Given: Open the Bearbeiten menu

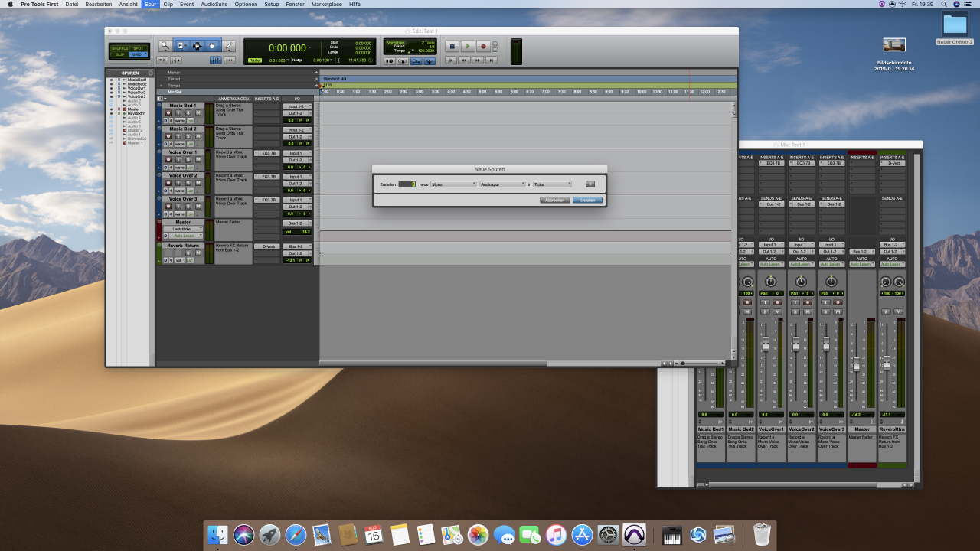Looking at the screenshot, I should tap(99, 4).
